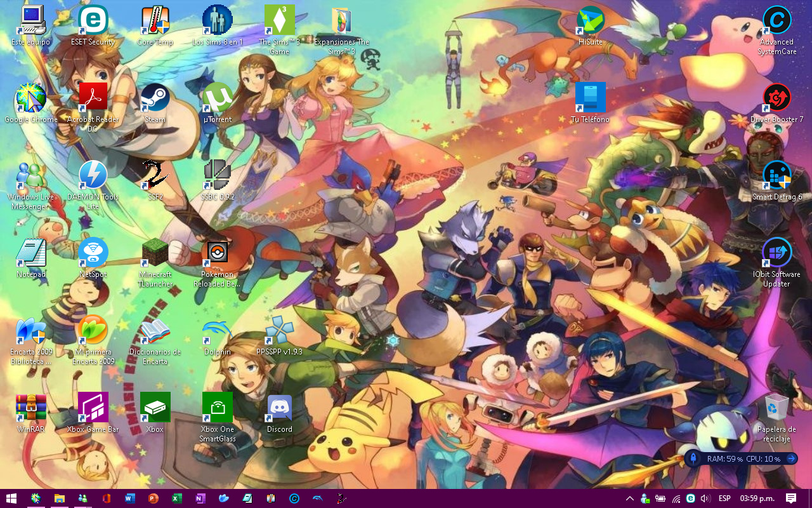Screen dimensions: 812x508
Task: Show hidden system tray icons
Action: point(630,498)
